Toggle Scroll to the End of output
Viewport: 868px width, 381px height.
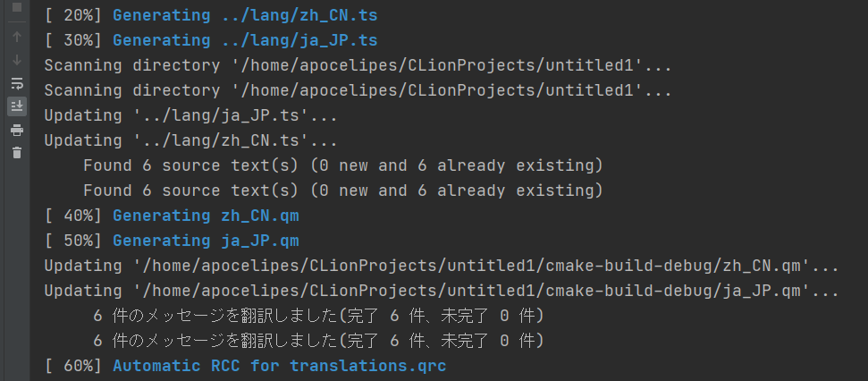pyautogui.click(x=17, y=106)
